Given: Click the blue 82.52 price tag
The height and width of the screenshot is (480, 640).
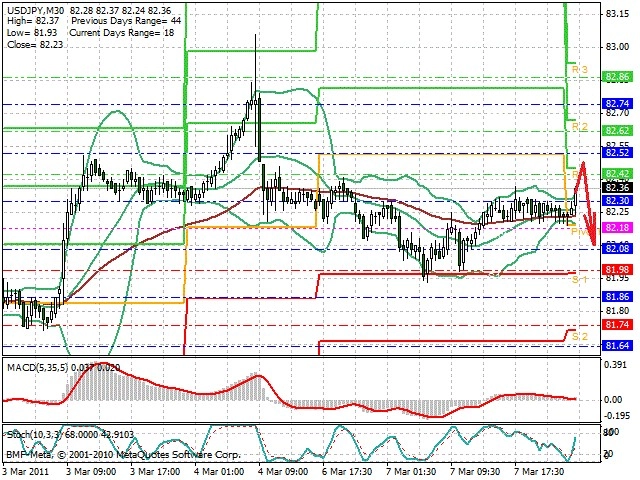Looking at the screenshot, I should click(617, 153).
